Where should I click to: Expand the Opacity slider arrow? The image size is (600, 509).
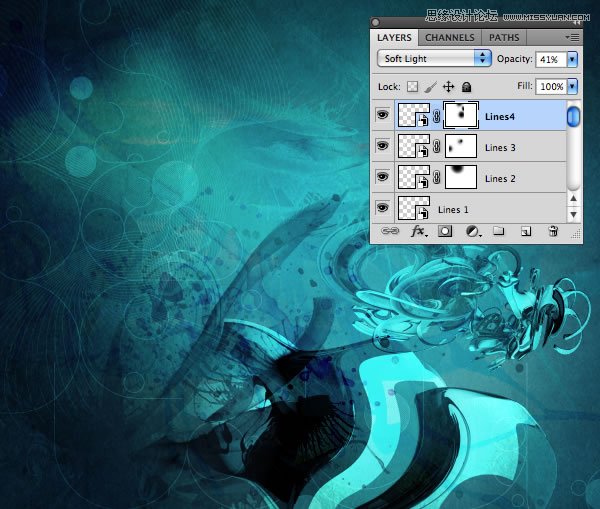572,59
